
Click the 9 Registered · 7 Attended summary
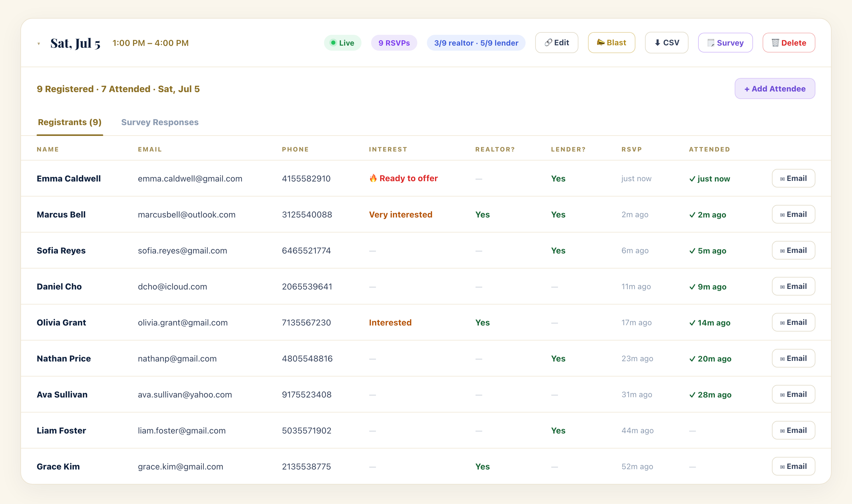click(x=118, y=89)
